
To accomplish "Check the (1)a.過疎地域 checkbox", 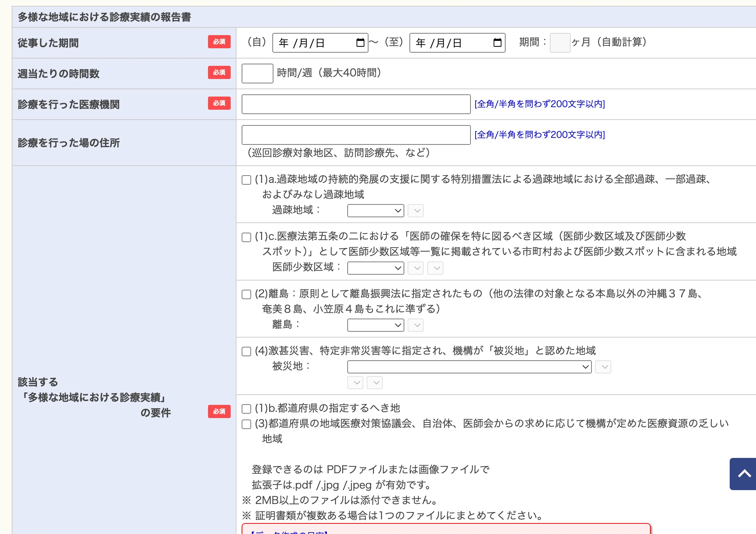I will point(246,180).
